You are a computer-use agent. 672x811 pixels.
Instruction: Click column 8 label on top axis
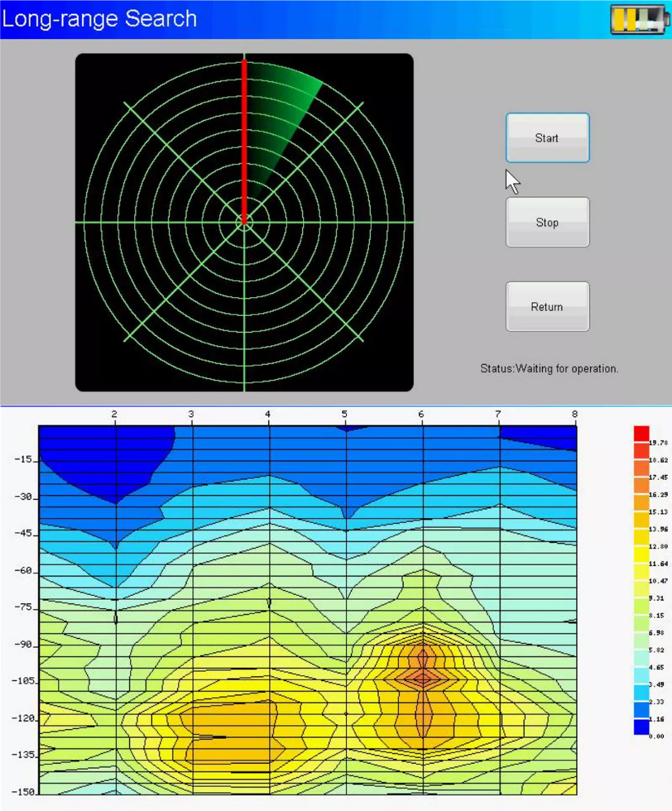(x=574, y=414)
